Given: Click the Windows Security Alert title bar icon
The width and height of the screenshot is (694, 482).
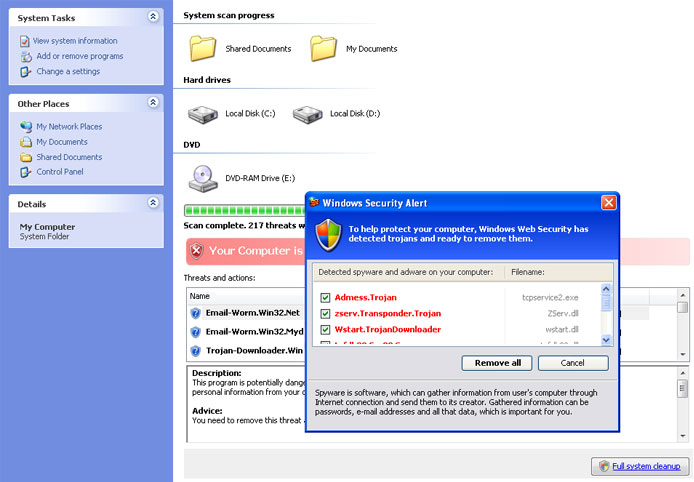Looking at the screenshot, I should (314, 203).
